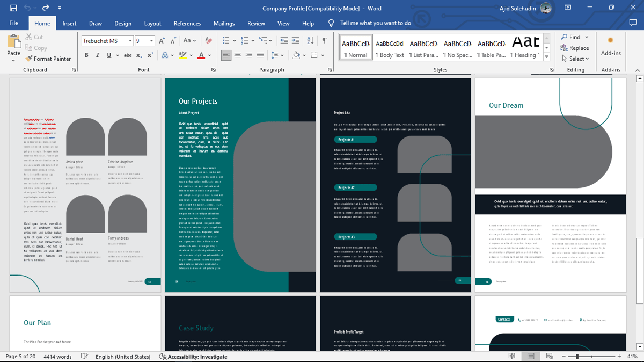Show paragraph marks with the ¶ icon

tap(324, 40)
